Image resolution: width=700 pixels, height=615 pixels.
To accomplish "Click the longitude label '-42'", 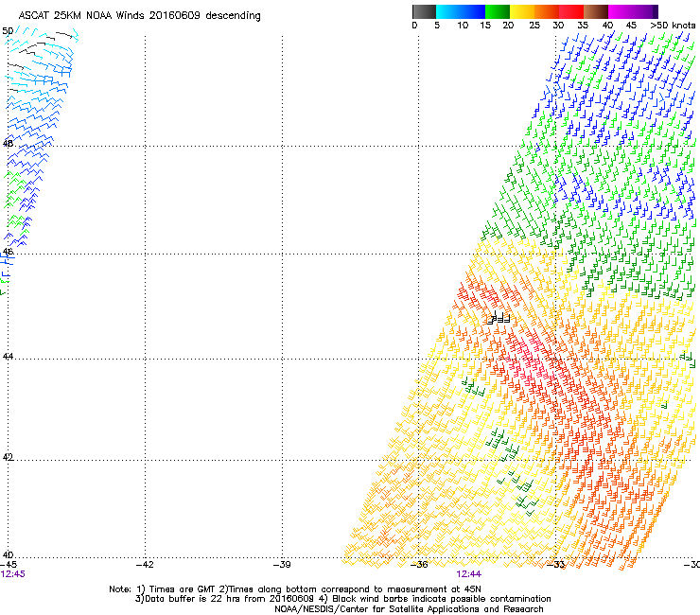I will click(145, 565).
